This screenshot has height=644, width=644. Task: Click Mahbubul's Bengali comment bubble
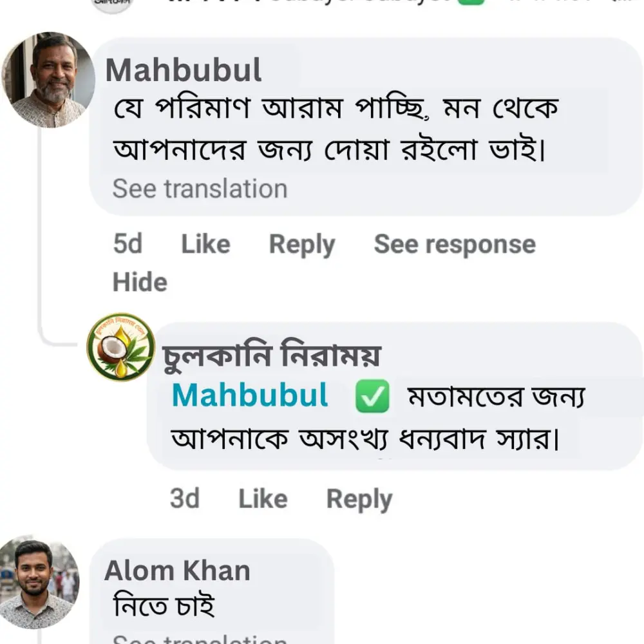pos(335,129)
